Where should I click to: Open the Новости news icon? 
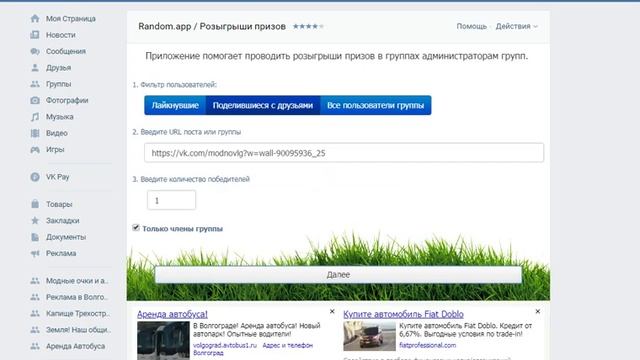pos(35,35)
